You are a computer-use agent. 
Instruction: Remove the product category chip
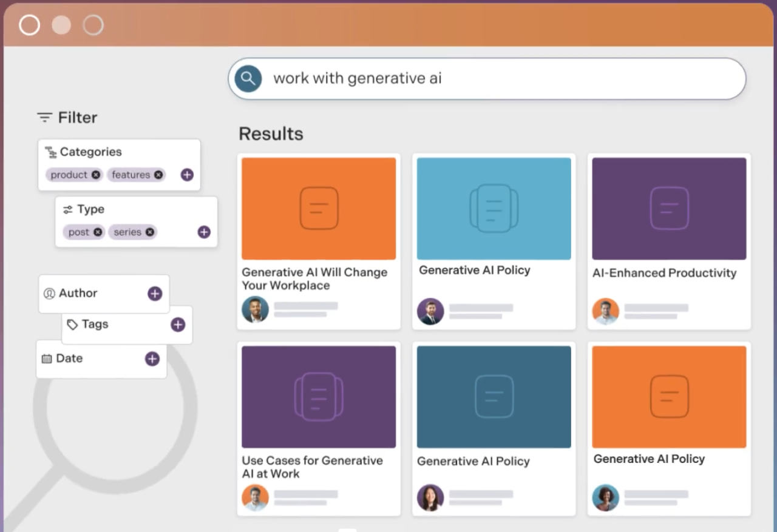coord(96,175)
